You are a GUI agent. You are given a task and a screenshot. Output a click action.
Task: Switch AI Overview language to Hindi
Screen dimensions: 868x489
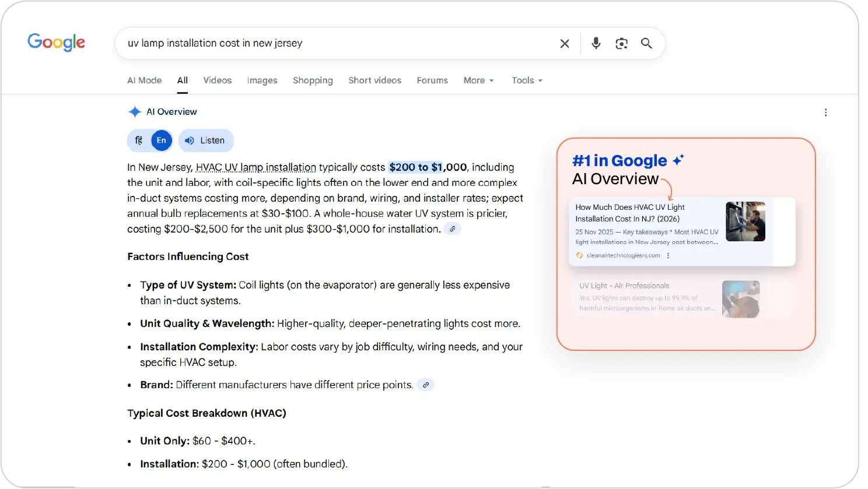tap(139, 140)
